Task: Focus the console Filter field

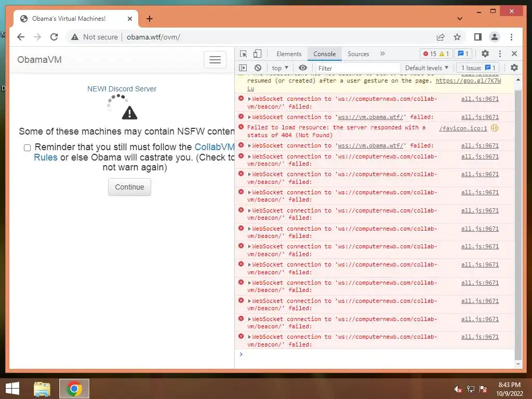Action: click(358, 68)
